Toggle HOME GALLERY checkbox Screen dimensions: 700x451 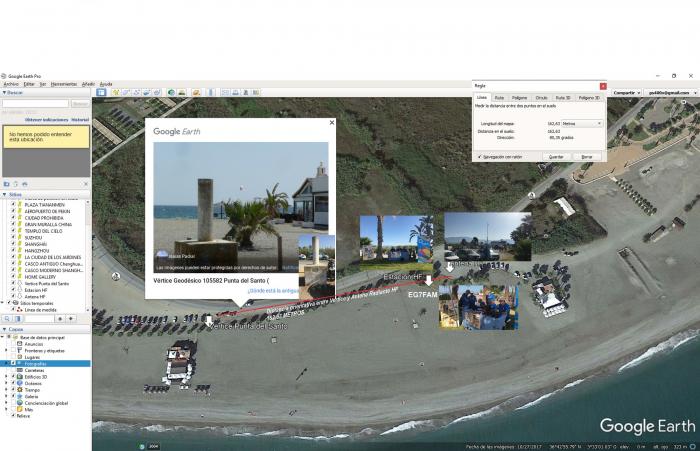pos(13,277)
